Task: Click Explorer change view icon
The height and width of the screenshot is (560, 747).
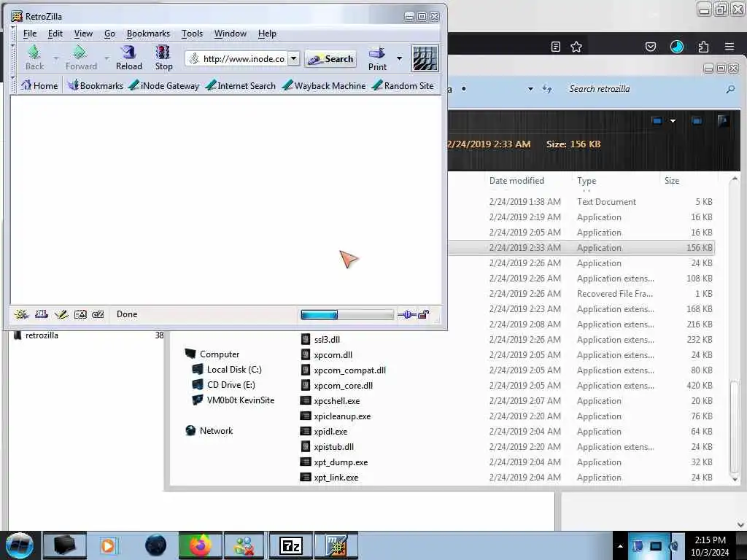Action: 657,121
